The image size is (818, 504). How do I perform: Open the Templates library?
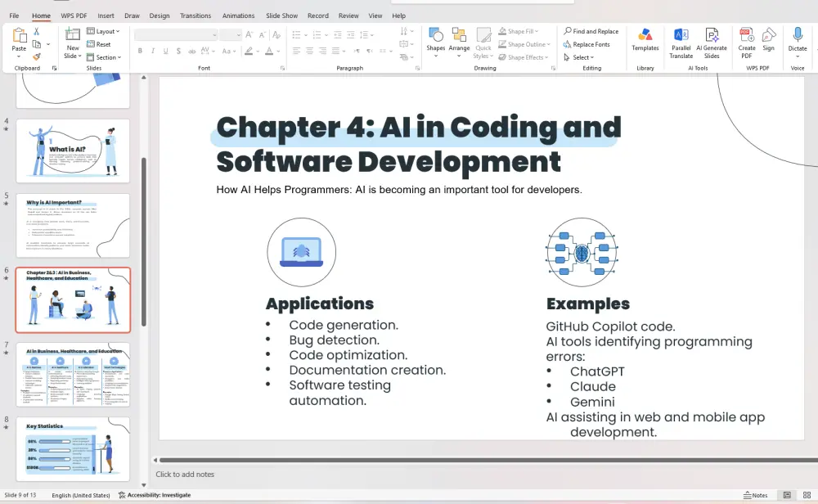[x=645, y=39]
